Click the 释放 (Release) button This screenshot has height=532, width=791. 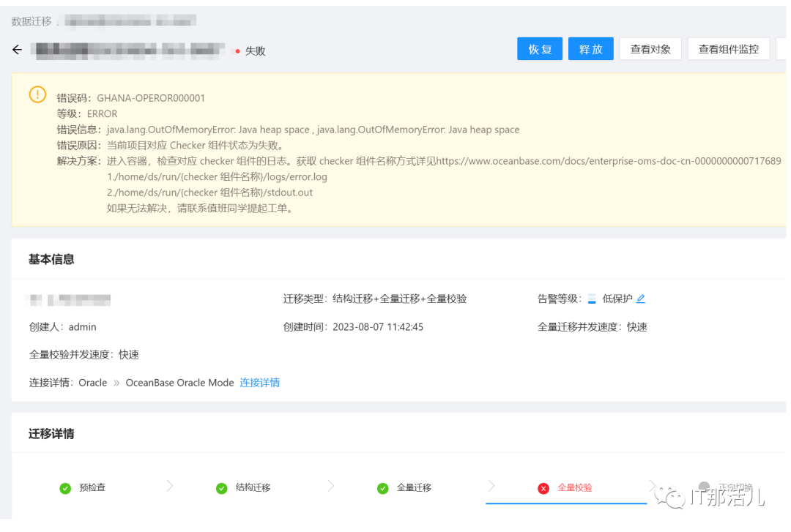coord(591,49)
